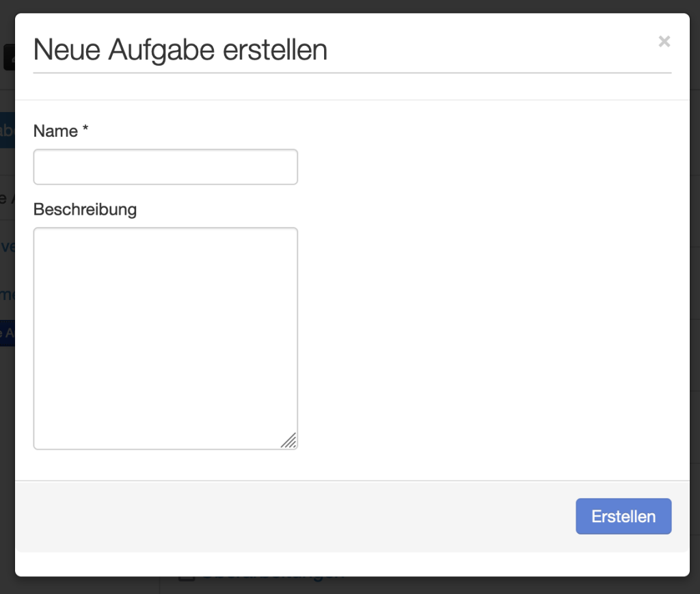Click the dark blue button at left edge
This screenshot has width=700, height=594.
point(7,333)
